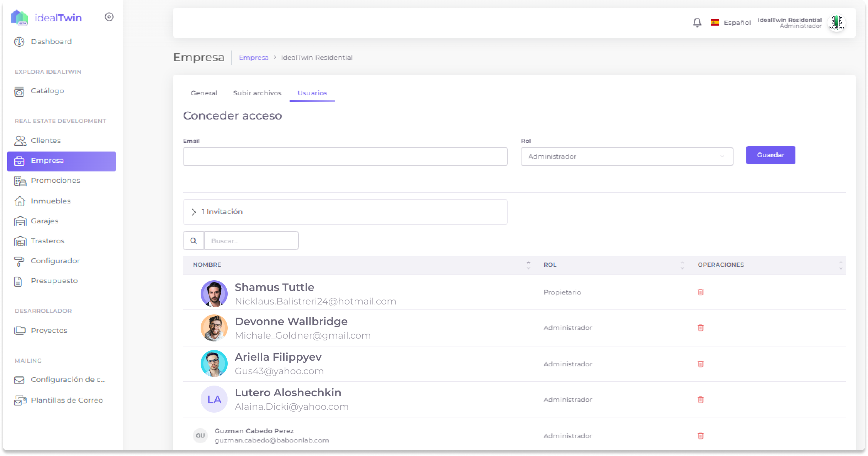Delete user Shamus Tuttle with trash icon
The width and height of the screenshot is (868, 456).
[700, 292]
